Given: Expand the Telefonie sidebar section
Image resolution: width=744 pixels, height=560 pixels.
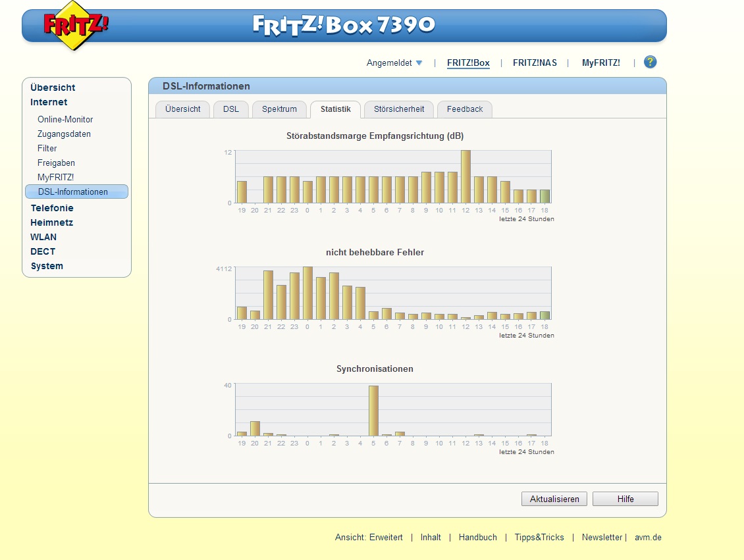Looking at the screenshot, I should 52,208.
